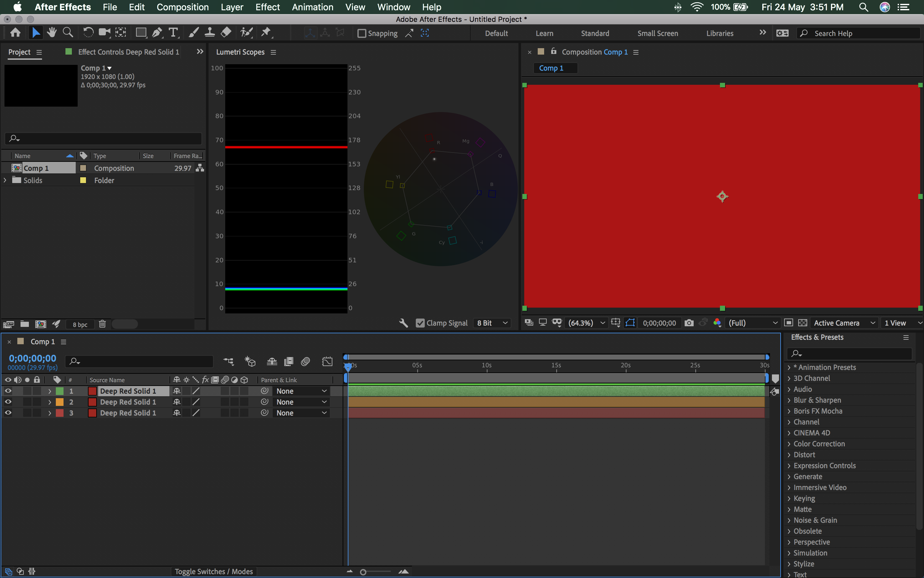Select the Clone Stamp tool
Screen dimensions: 924x578
tap(210, 33)
